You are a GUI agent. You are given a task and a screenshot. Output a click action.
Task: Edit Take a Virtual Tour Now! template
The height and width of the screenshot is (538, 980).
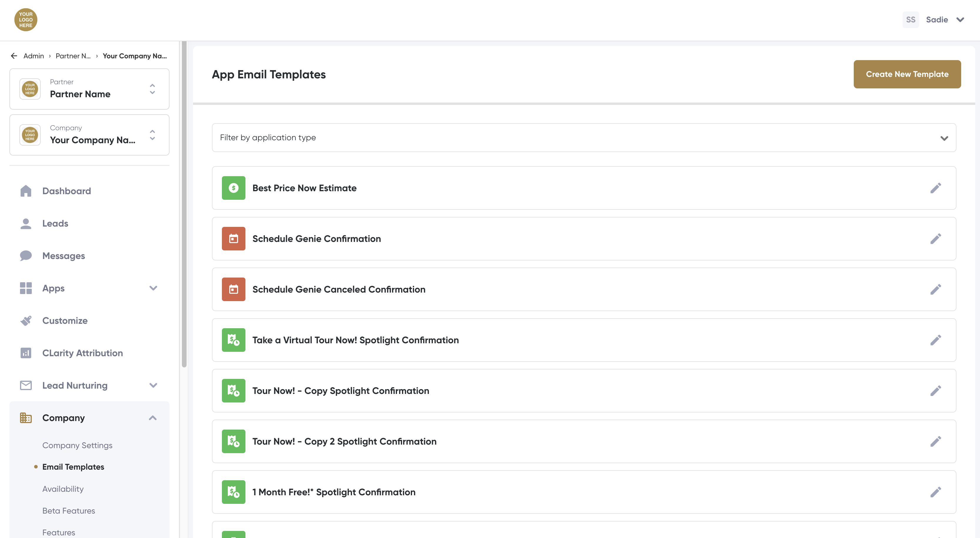click(936, 340)
